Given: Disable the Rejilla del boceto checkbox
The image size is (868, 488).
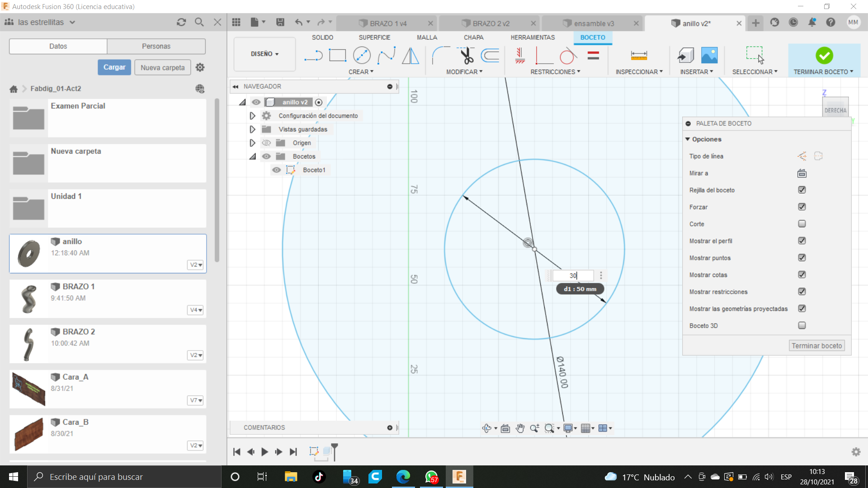Looking at the screenshot, I should pos(802,190).
